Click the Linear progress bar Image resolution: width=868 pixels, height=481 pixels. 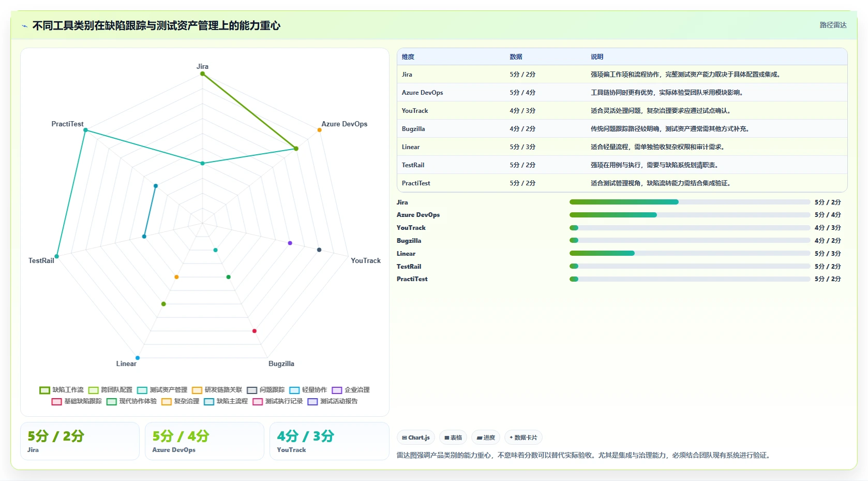690,253
